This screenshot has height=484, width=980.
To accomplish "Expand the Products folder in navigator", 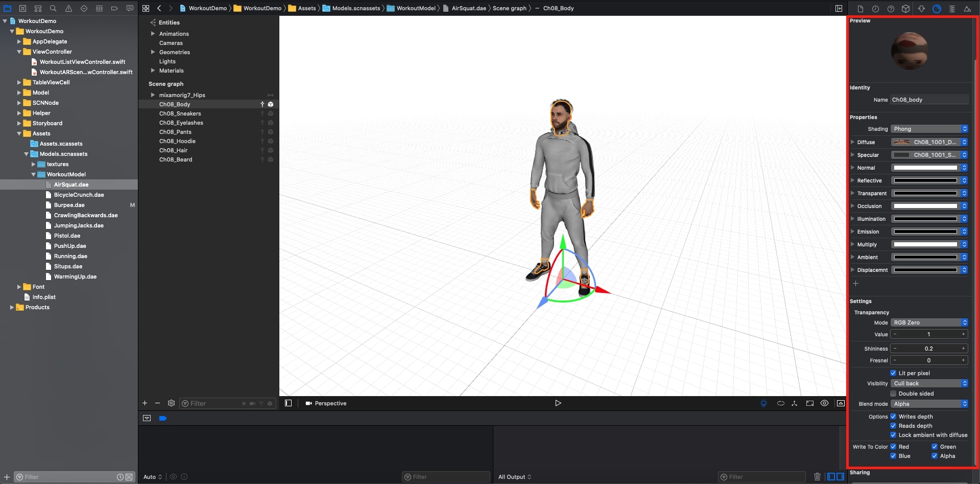I will 12,307.
